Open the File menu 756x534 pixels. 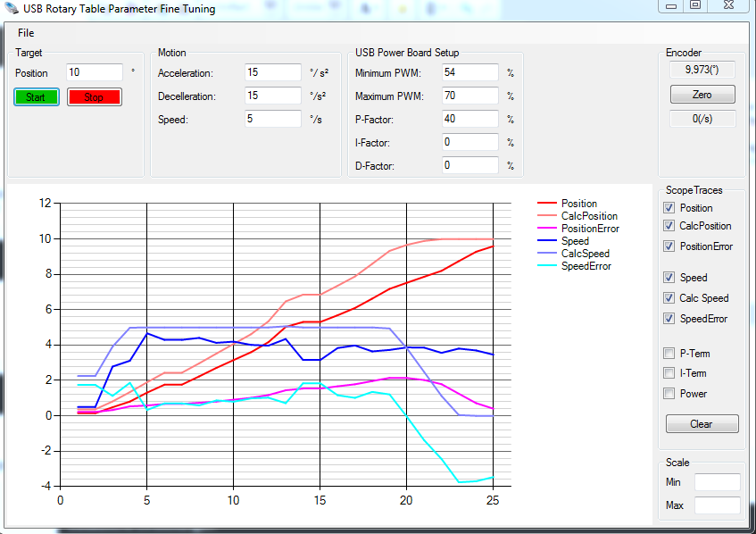point(26,33)
